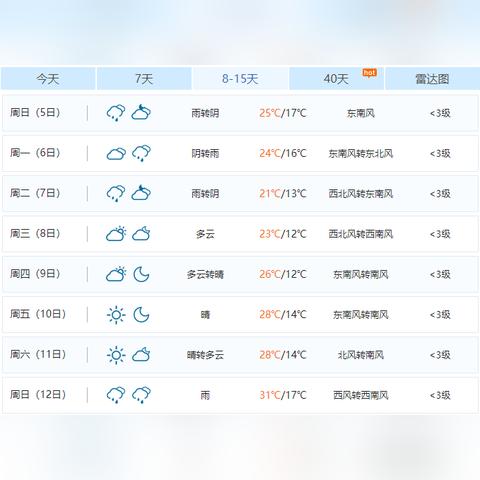Open the 7天 forecast tab

(x=144, y=79)
